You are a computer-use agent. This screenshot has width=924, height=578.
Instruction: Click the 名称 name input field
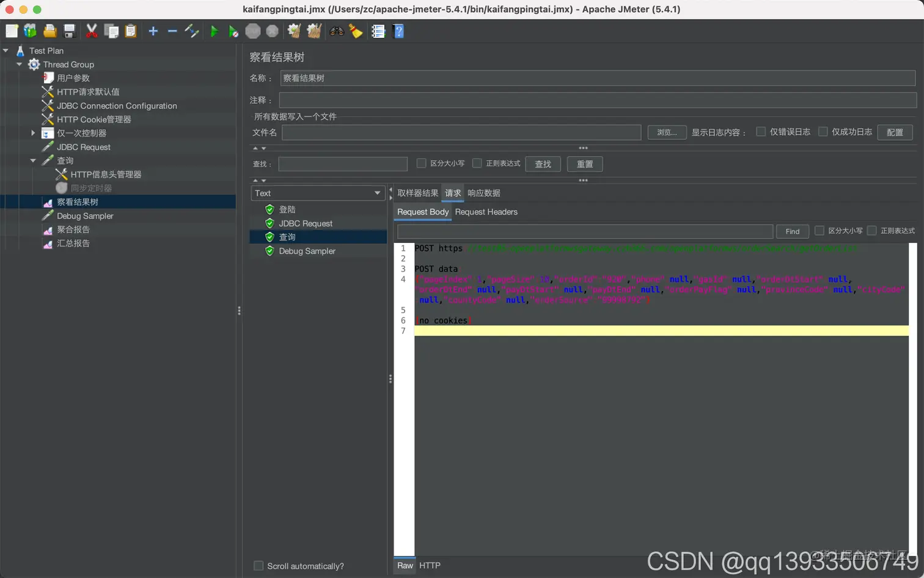click(x=598, y=78)
